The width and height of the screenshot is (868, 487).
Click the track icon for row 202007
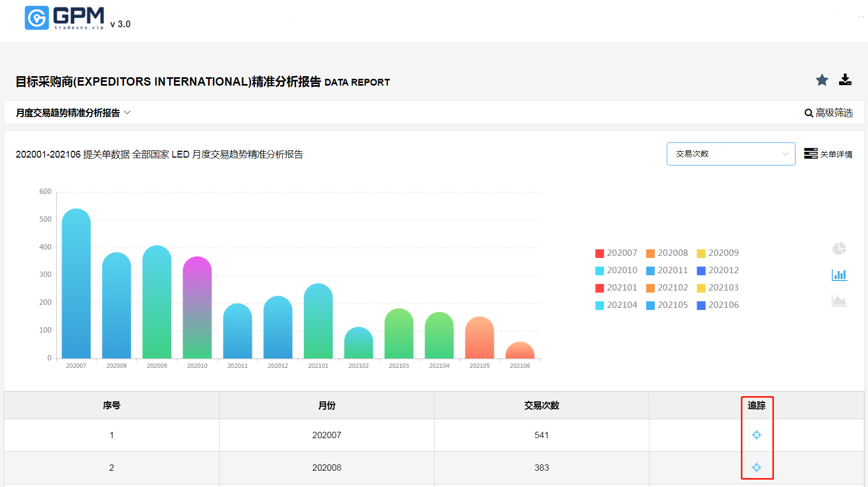(757, 435)
